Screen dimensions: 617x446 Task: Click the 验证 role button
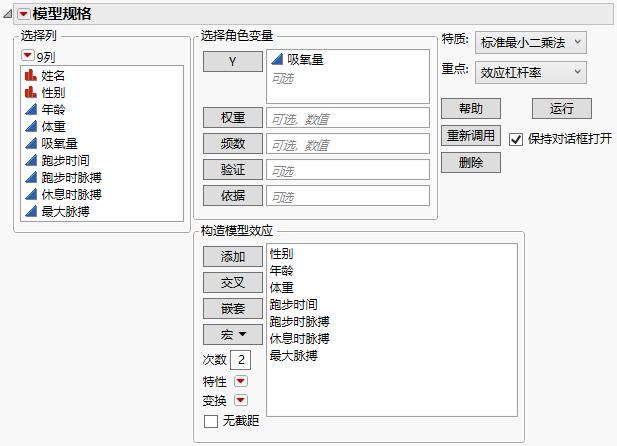click(x=233, y=169)
